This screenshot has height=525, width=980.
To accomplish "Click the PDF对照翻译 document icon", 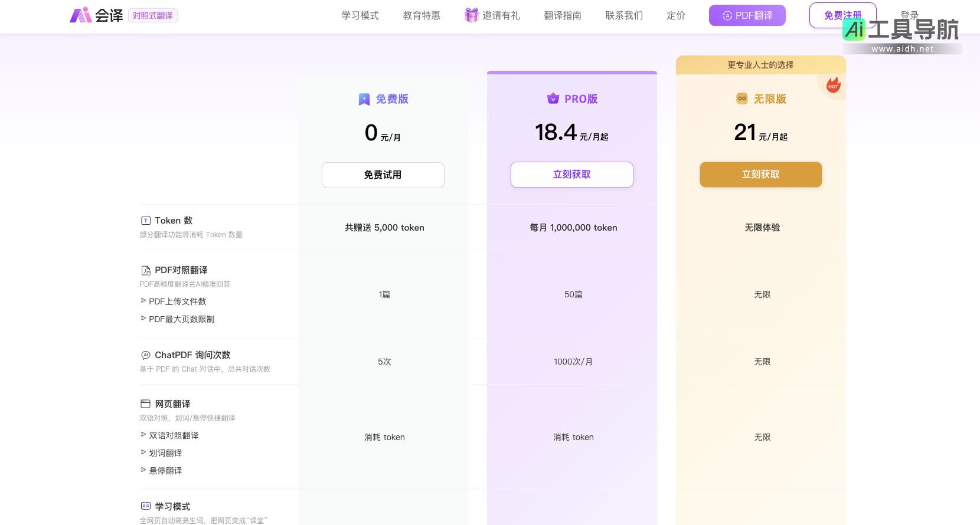I will (x=146, y=270).
